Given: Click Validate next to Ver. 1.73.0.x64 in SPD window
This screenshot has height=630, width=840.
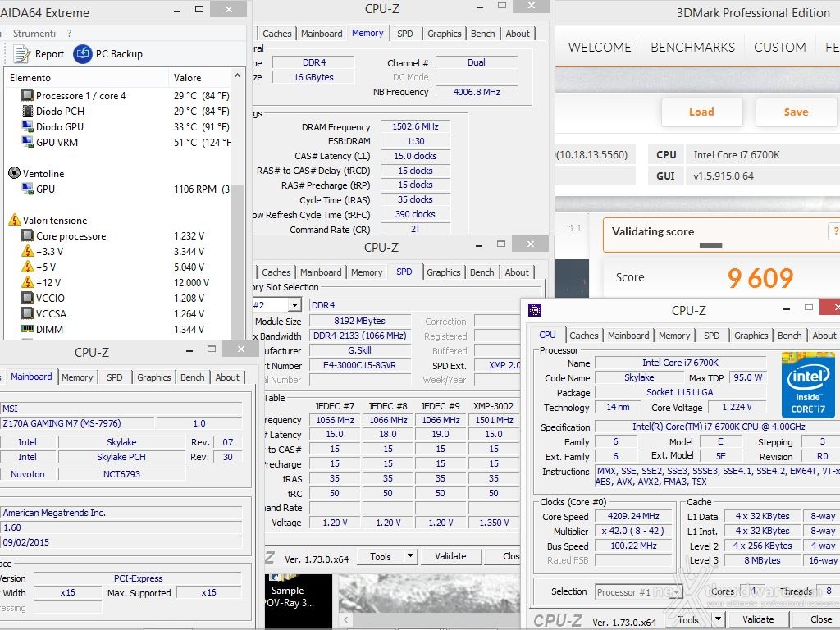Looking at the screenshot, I should pos(450,557).
